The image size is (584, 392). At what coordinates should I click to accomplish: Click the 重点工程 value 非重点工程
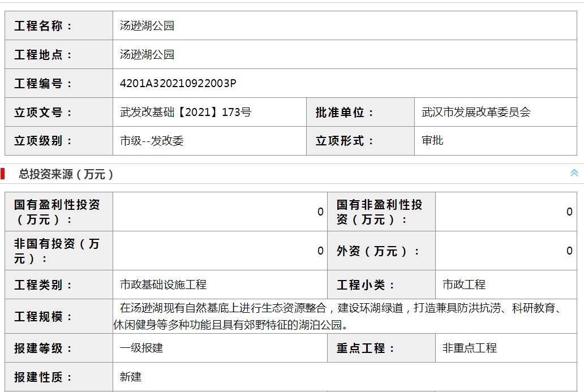click(470, 348)
